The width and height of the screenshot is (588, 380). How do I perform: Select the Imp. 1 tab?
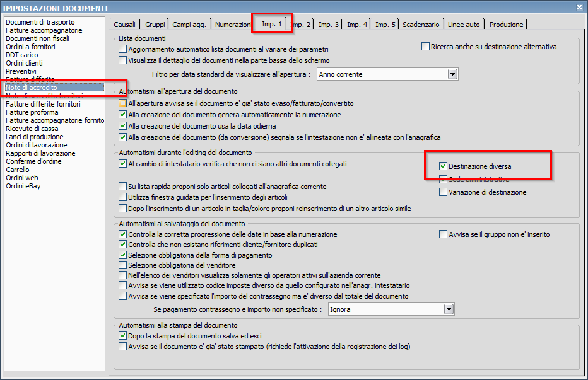[x=271, y=24]
